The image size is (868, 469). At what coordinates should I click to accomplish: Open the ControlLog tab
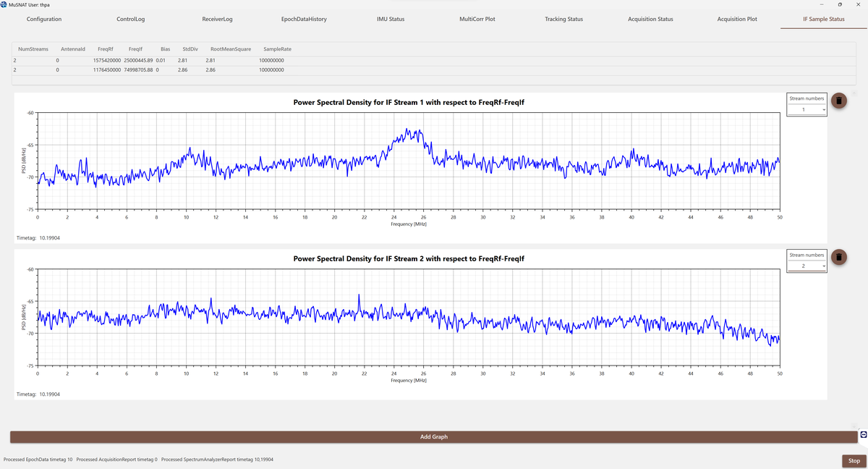(x=131, y=19)
